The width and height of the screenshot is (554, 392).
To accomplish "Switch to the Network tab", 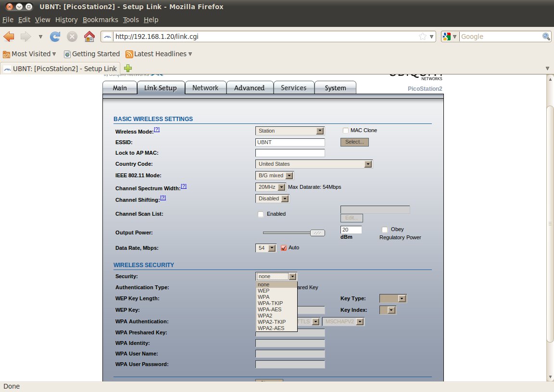I will click(205, 88).
